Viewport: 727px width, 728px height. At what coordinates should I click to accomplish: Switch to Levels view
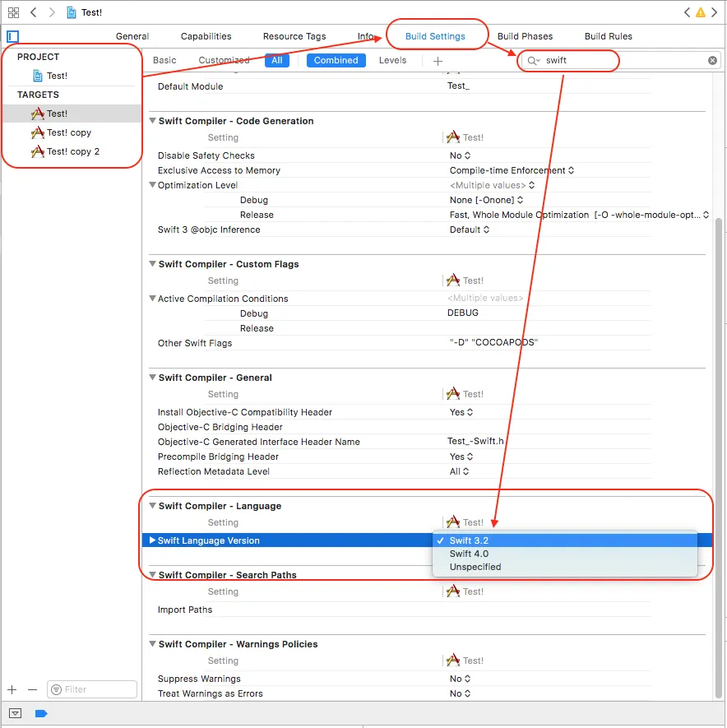392,60
